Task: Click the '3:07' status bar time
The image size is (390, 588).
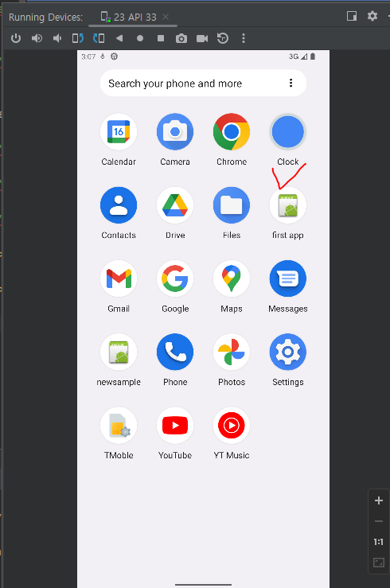Action: pos(88,56)
